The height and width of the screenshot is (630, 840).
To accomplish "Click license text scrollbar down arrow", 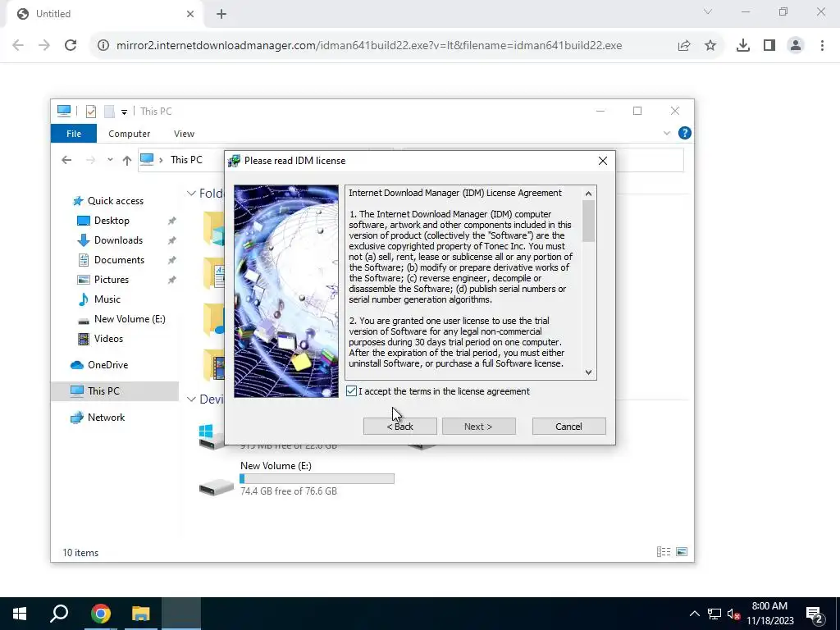I will pos(589,372).
